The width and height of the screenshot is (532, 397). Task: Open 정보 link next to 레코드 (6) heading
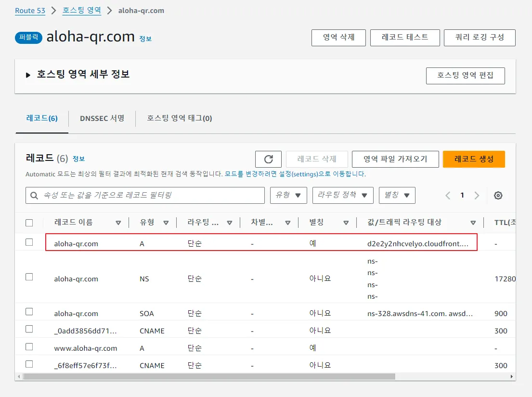(x=78, y=159)
